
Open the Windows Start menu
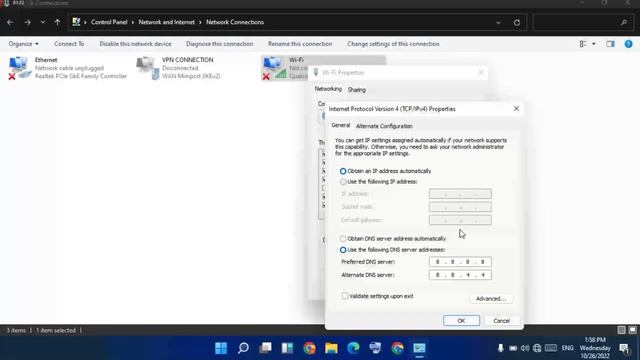tap(221, 348)
